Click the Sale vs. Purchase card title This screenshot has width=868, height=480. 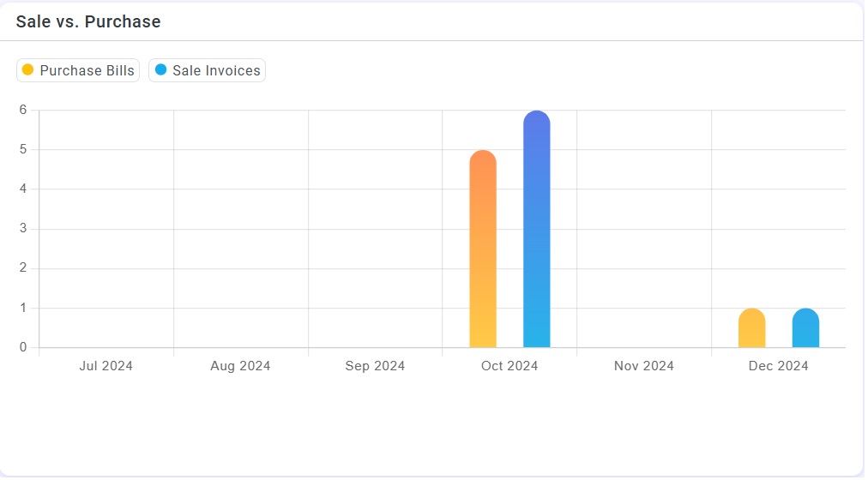(x=88, y=22)
